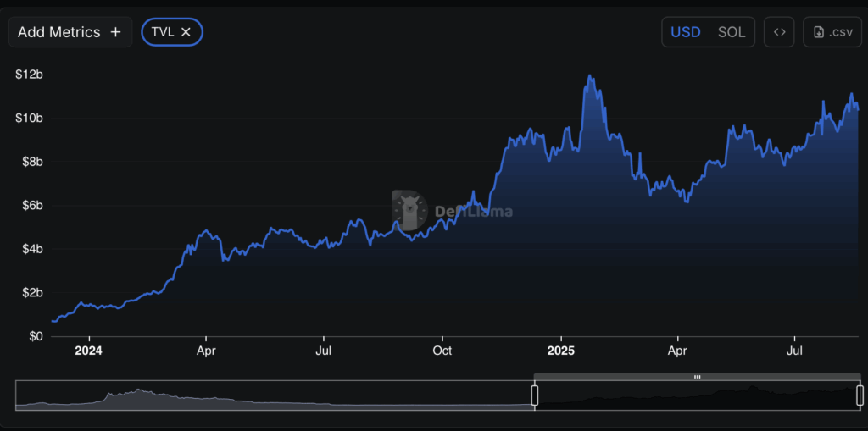Switch denomination to SOL
Image resolution: width=868 pixels, height=431 pixels.
click(x=732, y=32)
